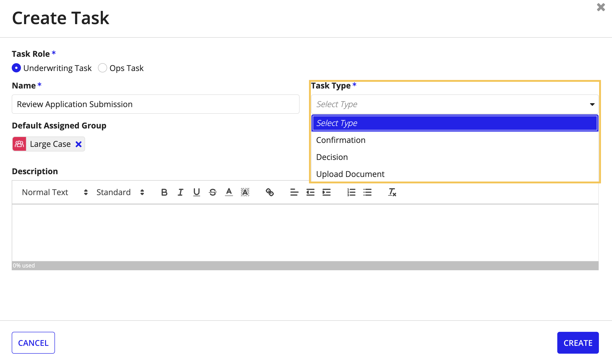
Task: Underline the description text
Action: [197, 192]
